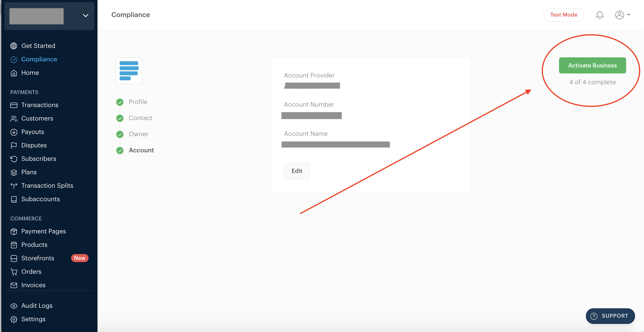Viewport: 644px width, 332px height.
Task: Click the Account Number input field
Action: pos(312,116)
